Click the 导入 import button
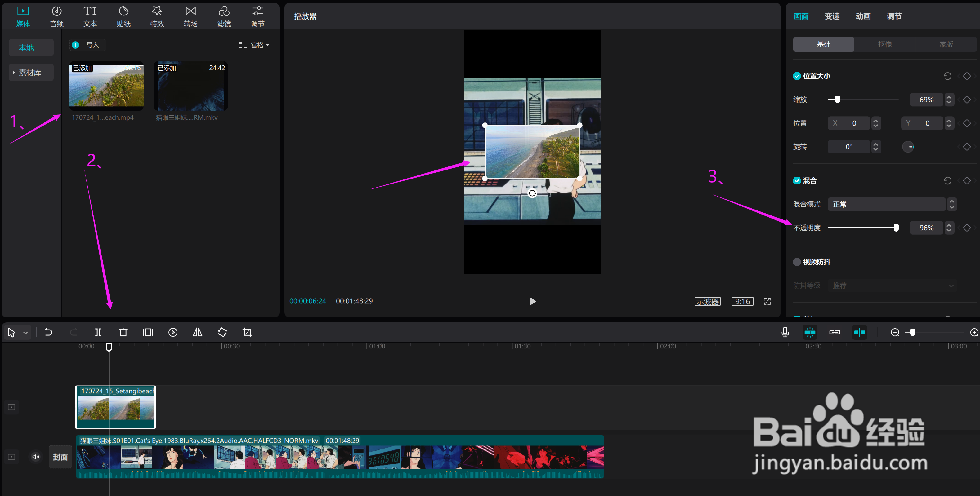Screen dimensions: 980x496 (x=87, y=45)
